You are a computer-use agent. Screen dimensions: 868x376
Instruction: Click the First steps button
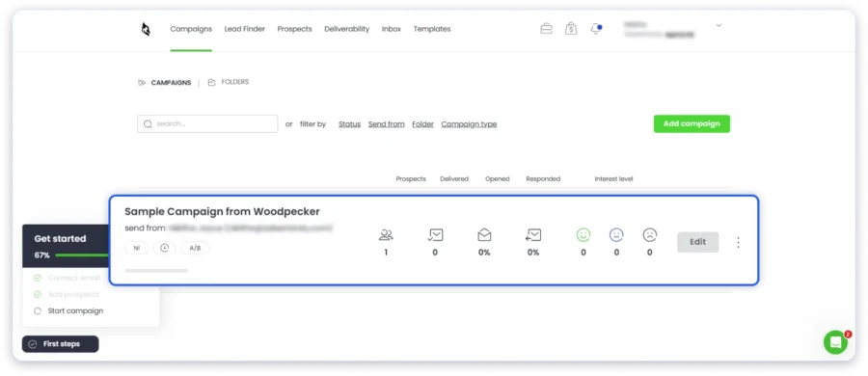click(x=61, y=344)
